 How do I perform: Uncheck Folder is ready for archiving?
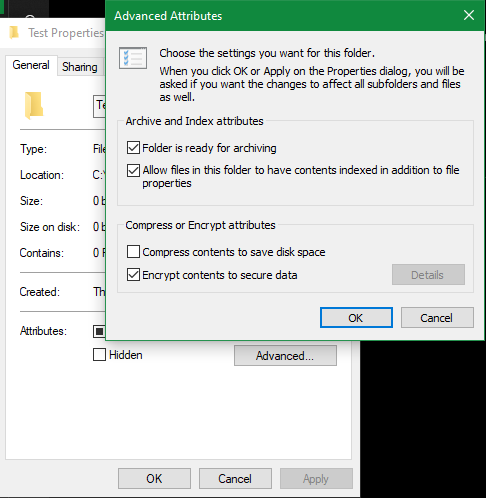click(x=133, y=148)
